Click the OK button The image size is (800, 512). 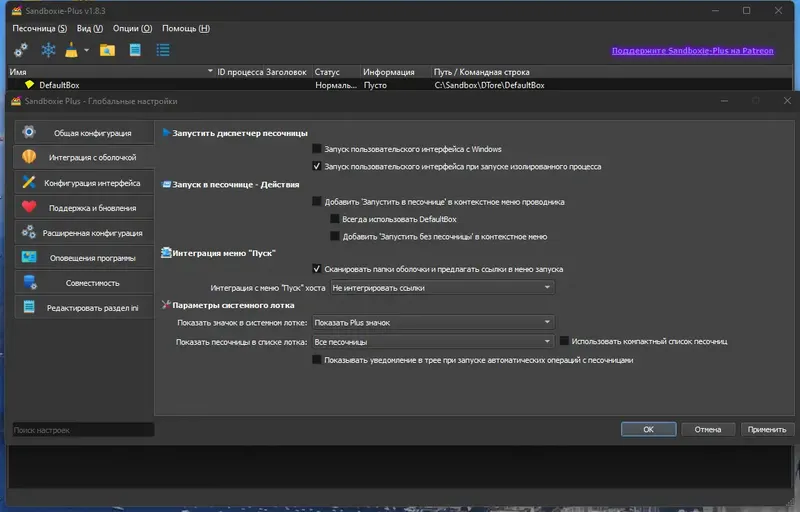pyautogui.click(x=648, y=429)
